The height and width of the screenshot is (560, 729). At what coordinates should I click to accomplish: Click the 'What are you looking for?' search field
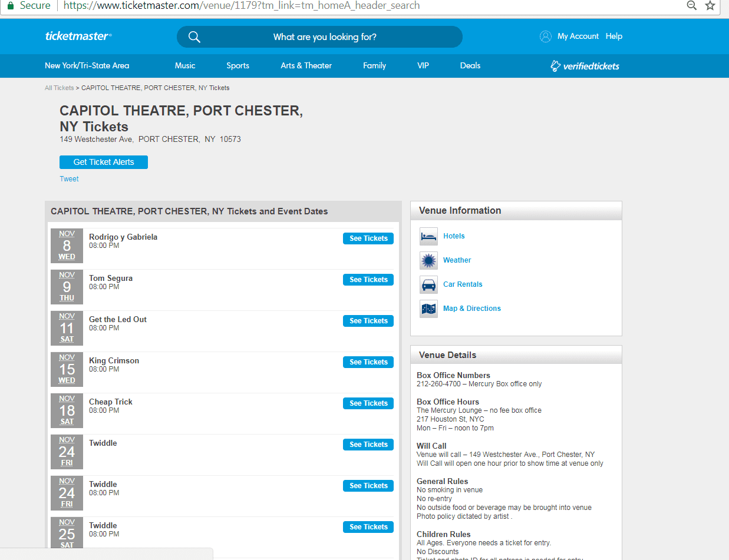pyautogui.click(x=319, y=37)
